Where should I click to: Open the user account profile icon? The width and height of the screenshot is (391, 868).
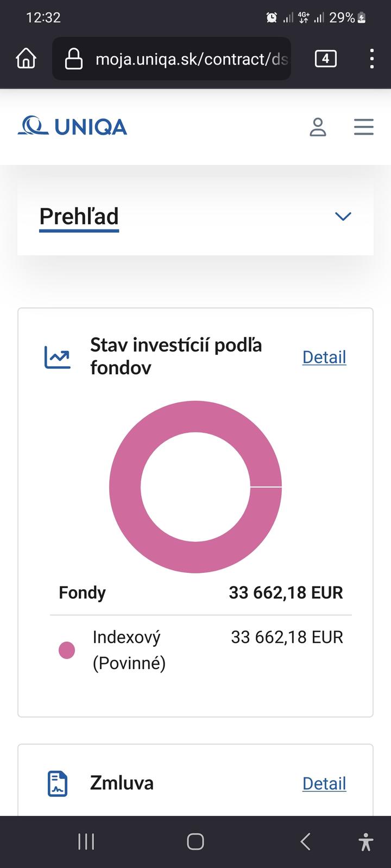click(318, 127)
